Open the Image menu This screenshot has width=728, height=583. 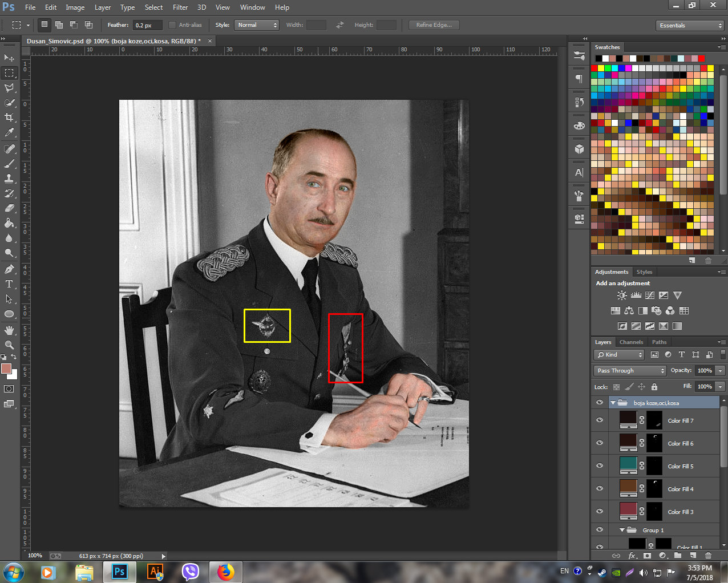tap(75, 7)
